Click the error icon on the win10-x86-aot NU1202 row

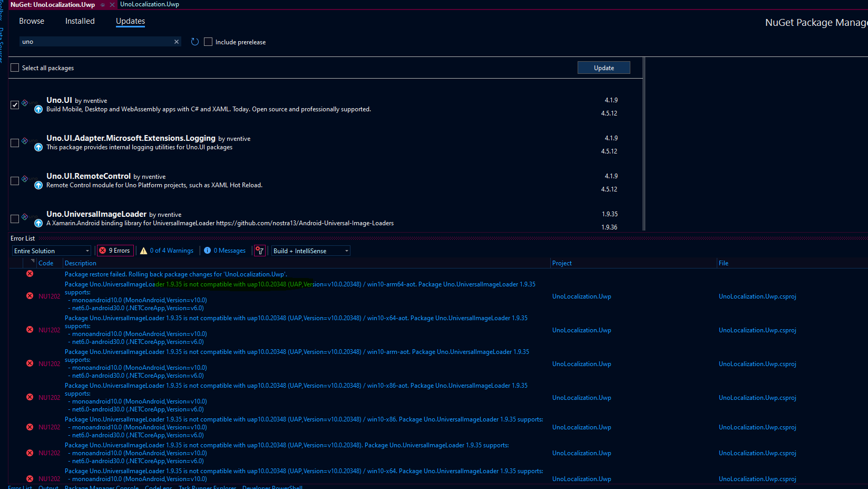30,397
